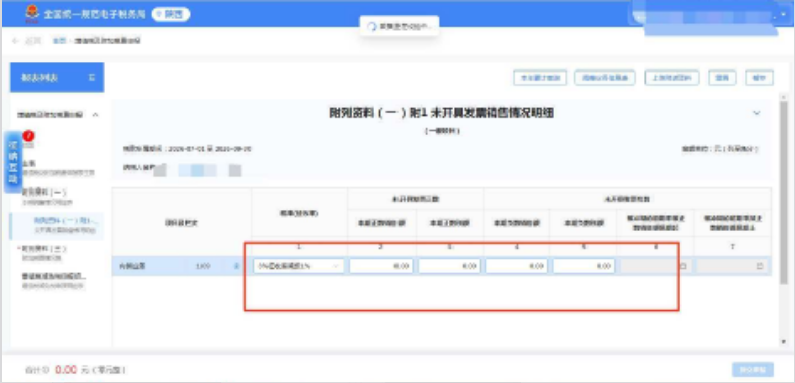Click the small blue icon in the first row label cell
The width and height of the screenshot is (795, 383).
[236, 266]
